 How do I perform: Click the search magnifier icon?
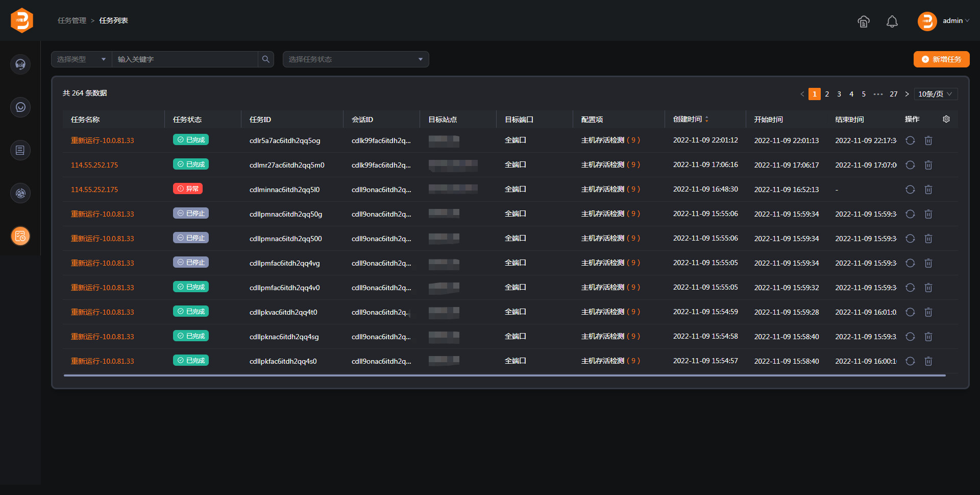click(x=266, y=59)
